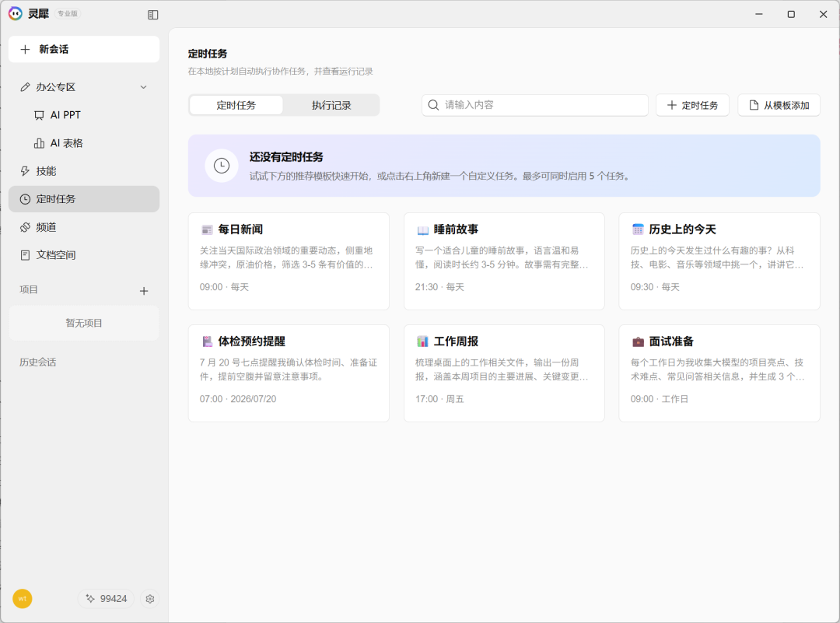Add a new 项目 with plus icon
This screenshot has width=840, height=623.
tap(144, 291)
